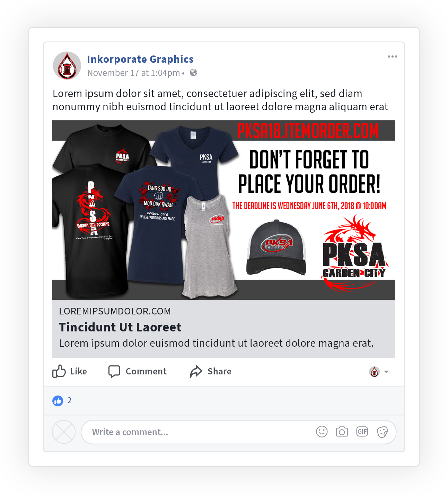448x502 pixels.
Task: Click the LOREMIPSUMDOLOR.COM domain text
Action: click(x=115, y=311)
